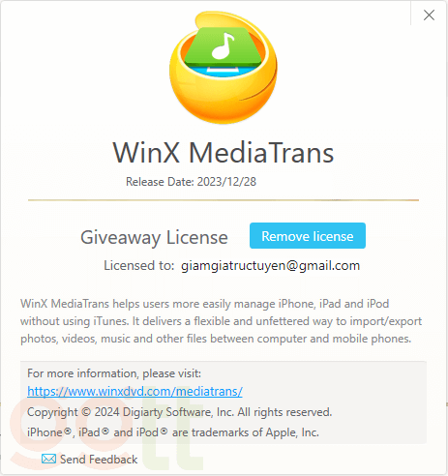Click the envelope icon beside Send Feedback
448x476 pixels.
[48, 459]
